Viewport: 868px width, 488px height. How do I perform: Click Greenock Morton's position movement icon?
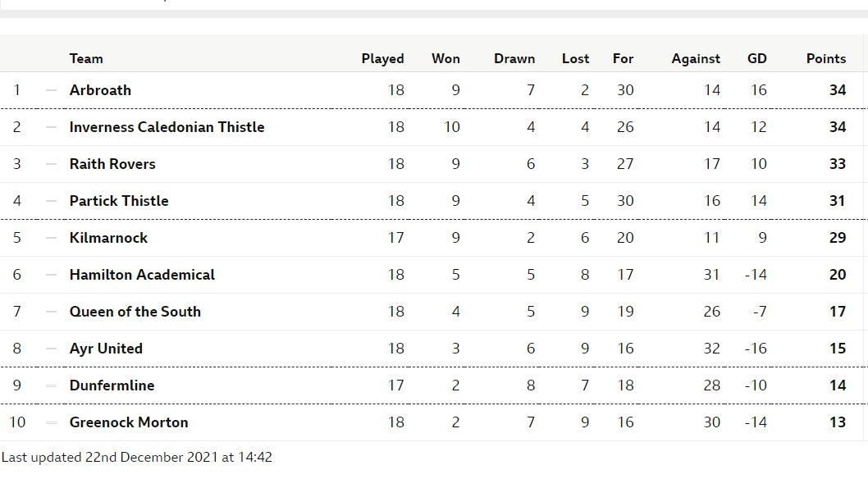51,422
